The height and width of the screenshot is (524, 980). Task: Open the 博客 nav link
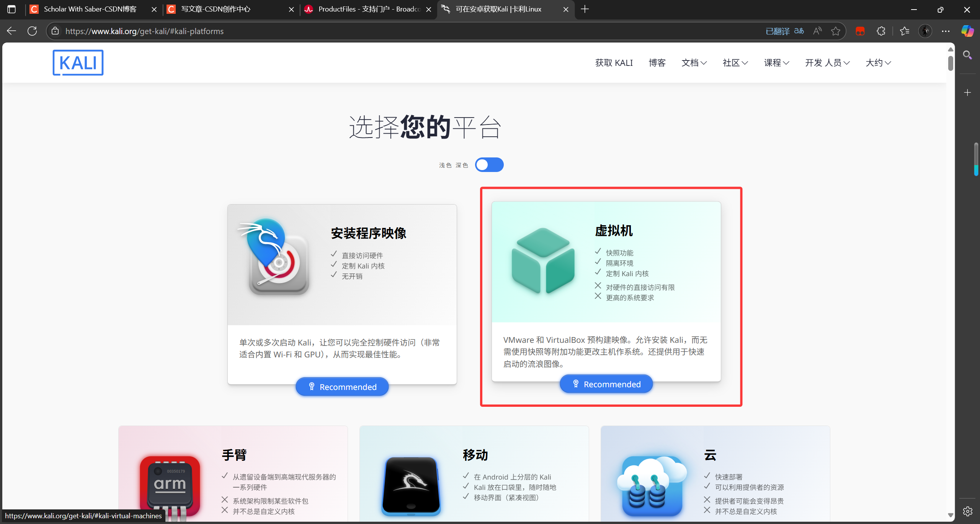coord(657,63)
